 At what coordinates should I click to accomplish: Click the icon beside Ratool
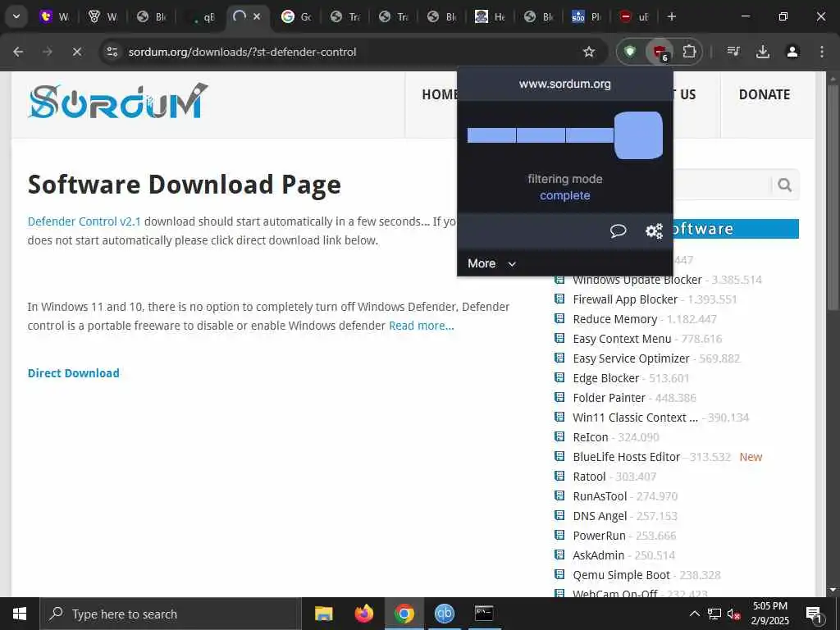(559, 477)
